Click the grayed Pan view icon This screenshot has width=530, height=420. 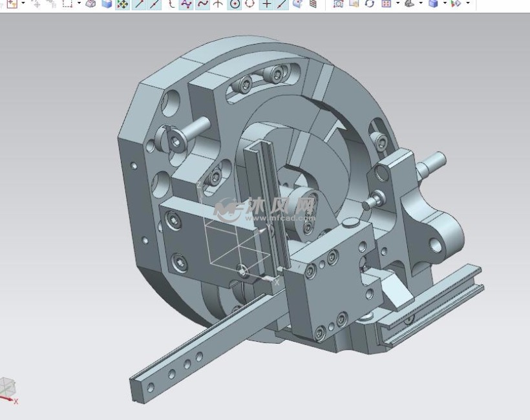coord(354,4)
